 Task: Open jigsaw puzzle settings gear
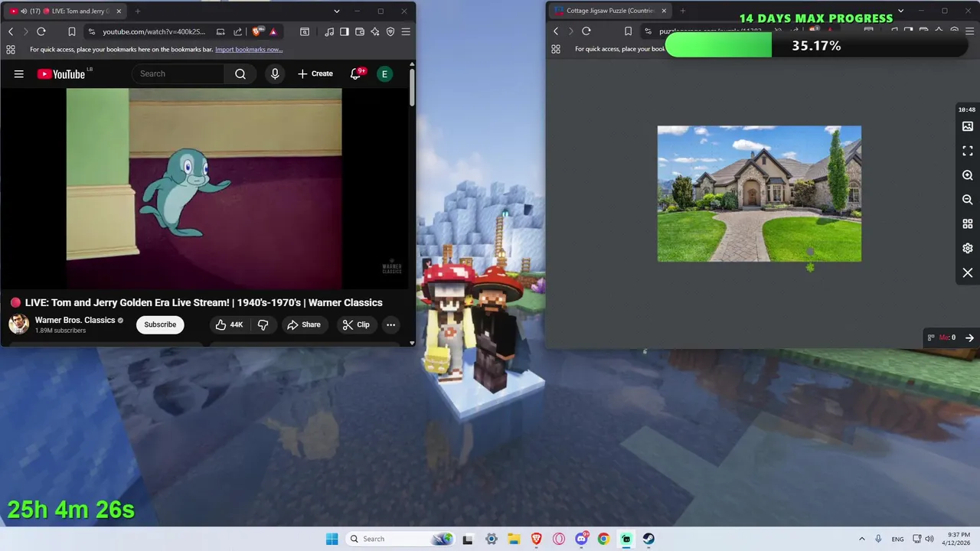[968, 249]
